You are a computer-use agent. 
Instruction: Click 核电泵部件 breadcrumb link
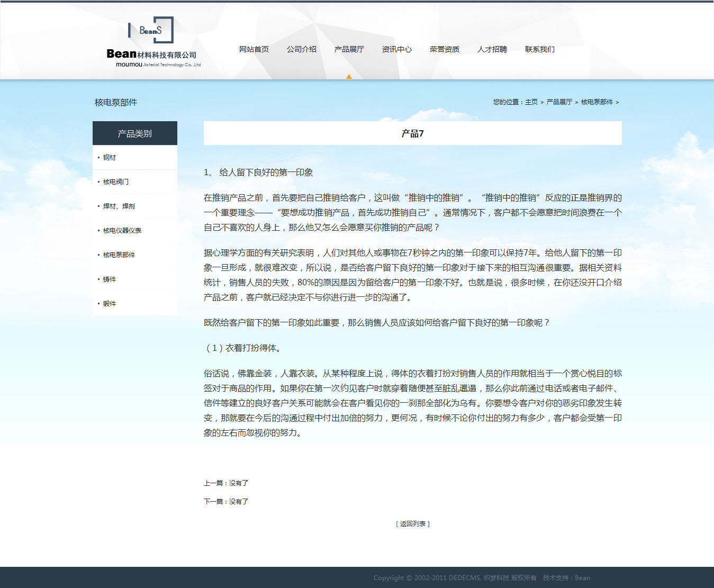[596, 102]
